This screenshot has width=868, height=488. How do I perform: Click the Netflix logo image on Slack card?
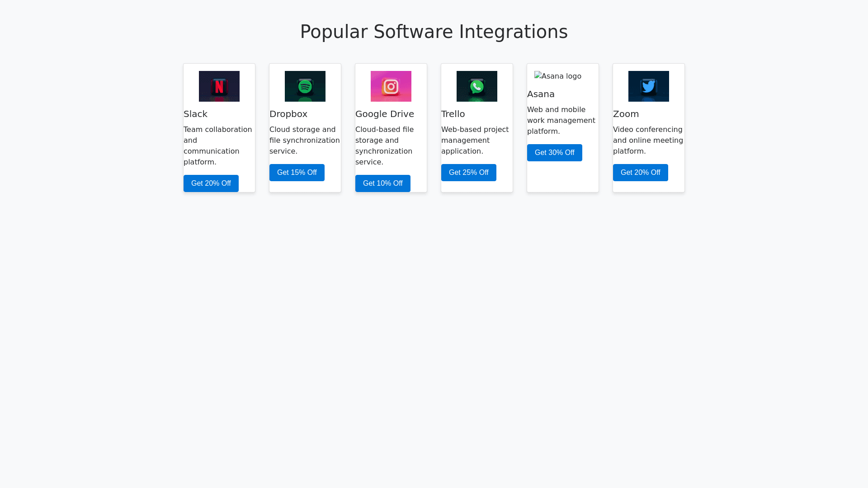click(219, 86)
